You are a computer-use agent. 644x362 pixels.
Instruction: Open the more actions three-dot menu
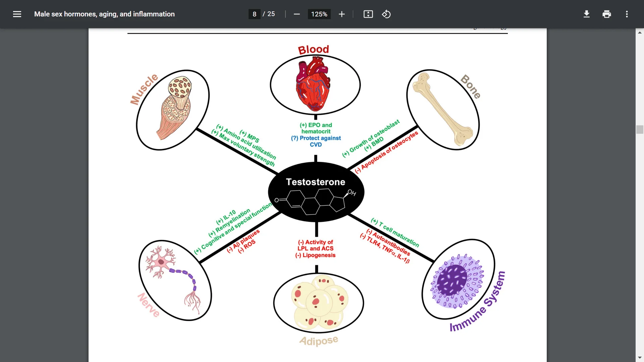pyautogui.click(x=627, y=14)
